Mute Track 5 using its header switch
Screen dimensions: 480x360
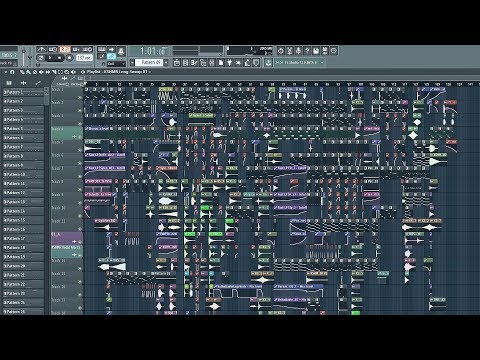point(80,150)
